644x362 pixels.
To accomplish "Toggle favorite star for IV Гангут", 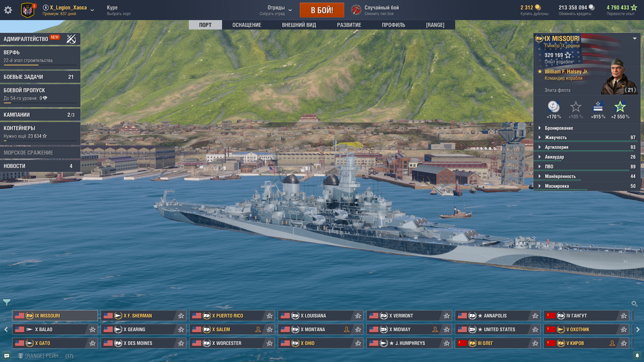I will click(624, 316).
